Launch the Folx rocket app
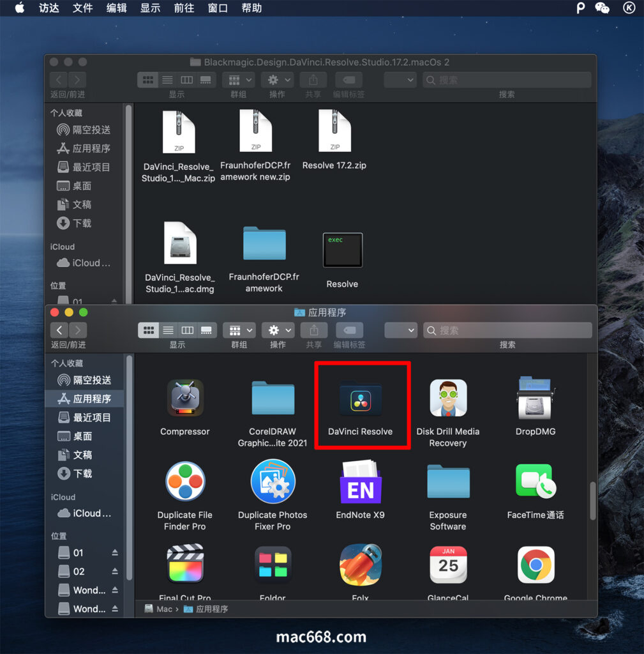644x654 pixels. pyautogui.click(x=361, y=565)
